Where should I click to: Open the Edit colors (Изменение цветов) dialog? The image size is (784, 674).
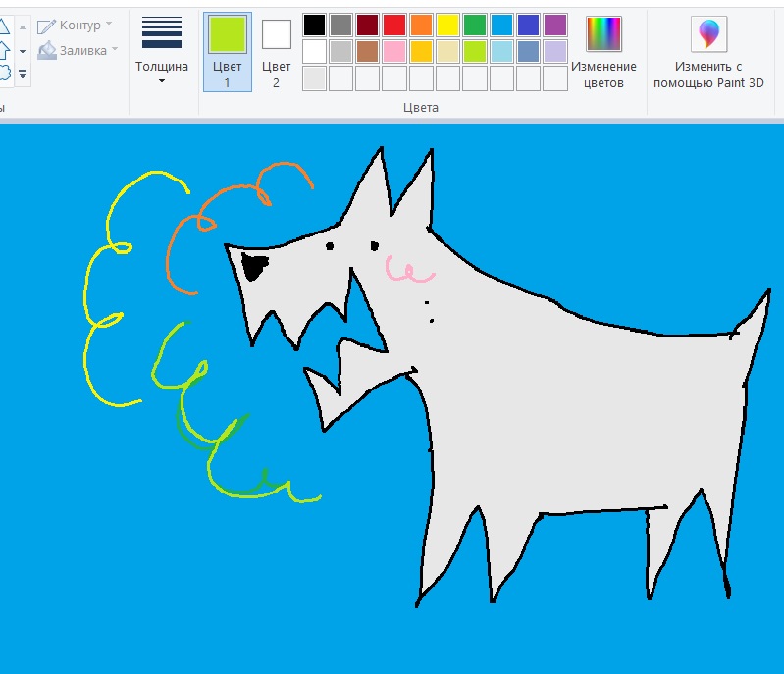coord(603,52)
